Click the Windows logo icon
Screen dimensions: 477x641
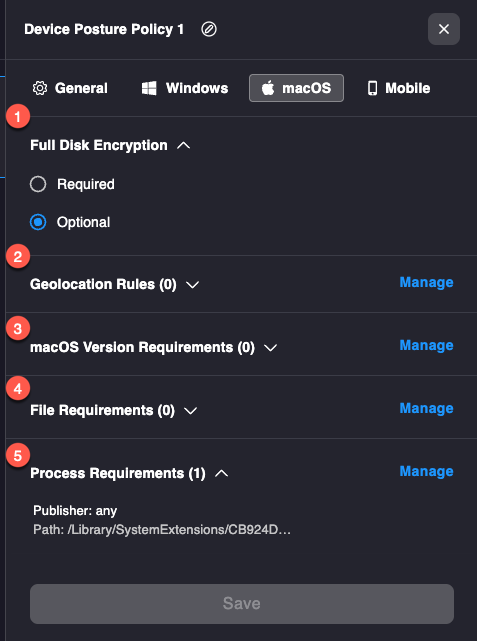[x=149, y=88]
